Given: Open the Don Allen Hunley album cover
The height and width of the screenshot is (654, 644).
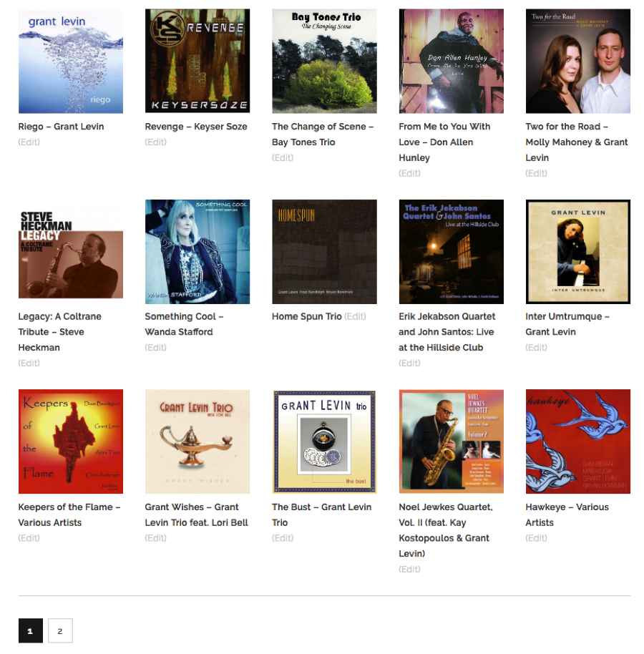Looking at the screenshot, I should pyautogui.click(x=451, y=61).
